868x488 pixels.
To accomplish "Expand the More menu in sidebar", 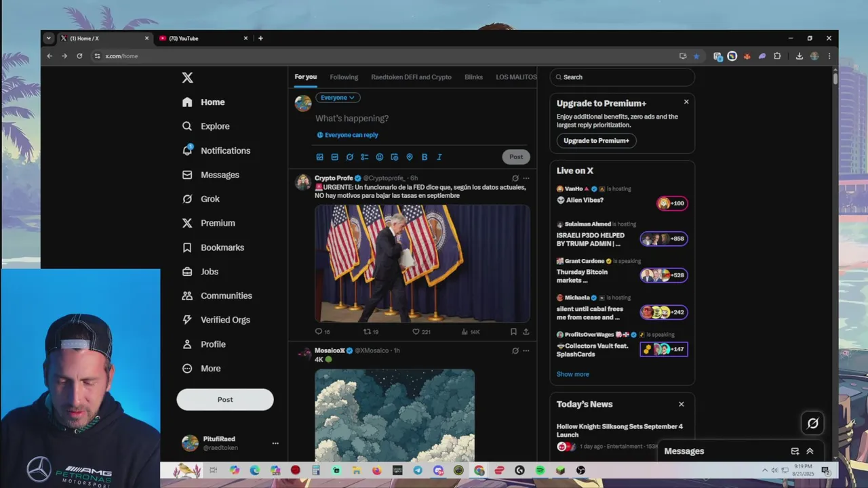I will pos(201,369).
